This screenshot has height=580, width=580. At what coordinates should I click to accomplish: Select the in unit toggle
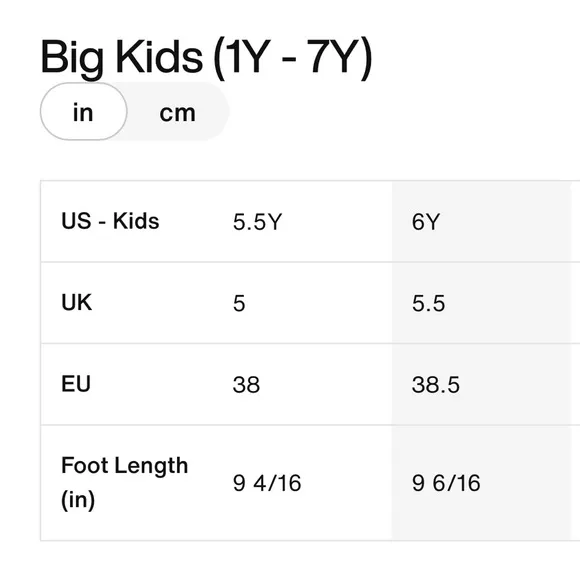pyautogui.click(x=83, y=112)
